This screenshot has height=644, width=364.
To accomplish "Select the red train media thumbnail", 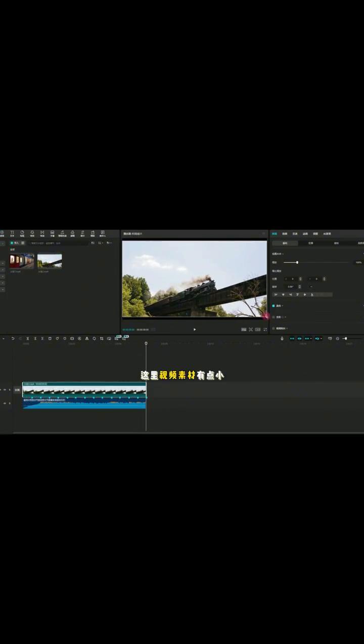I will click(x=22, y=261).
